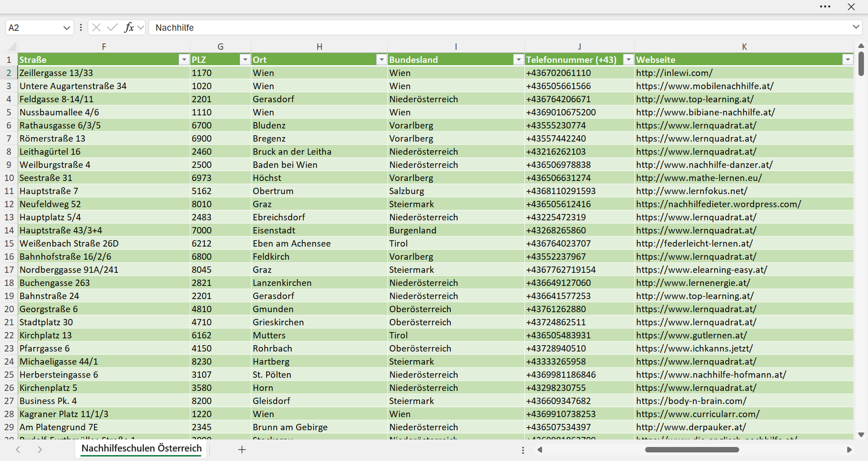Go to next sheet with right arrow

[40, 449]
